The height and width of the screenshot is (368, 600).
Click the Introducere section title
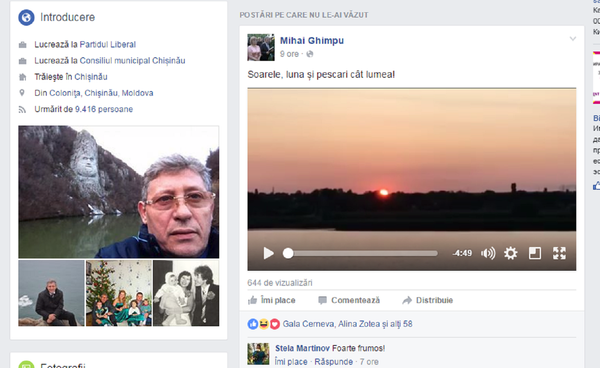tap(68, 18)
